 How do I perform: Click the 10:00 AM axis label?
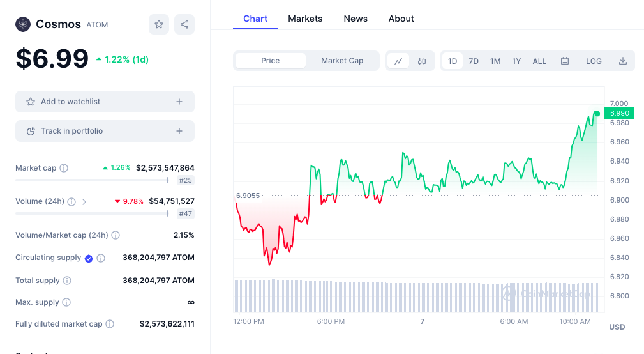tap(575, 321)
